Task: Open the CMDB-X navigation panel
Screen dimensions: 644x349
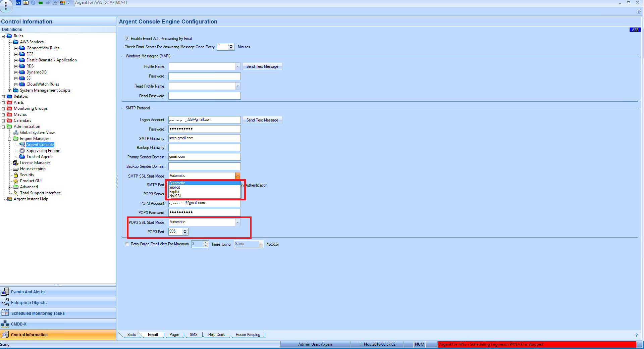Action: click(19, 324)
